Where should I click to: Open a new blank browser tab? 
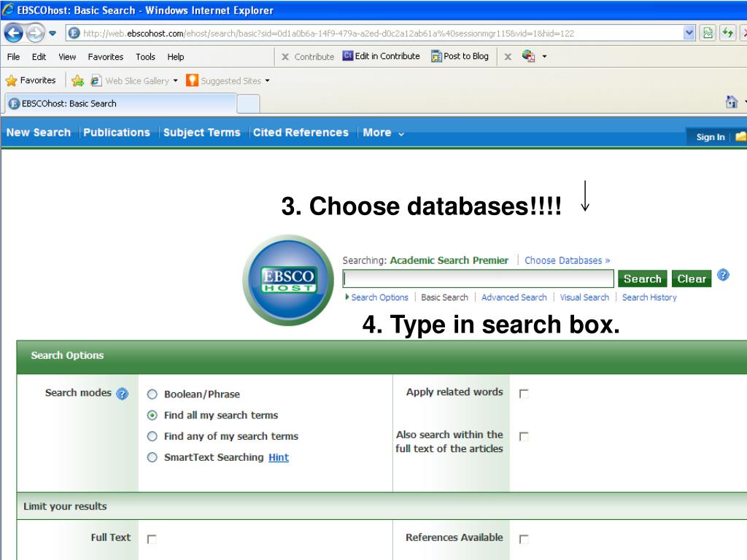[x=248, y=104]
